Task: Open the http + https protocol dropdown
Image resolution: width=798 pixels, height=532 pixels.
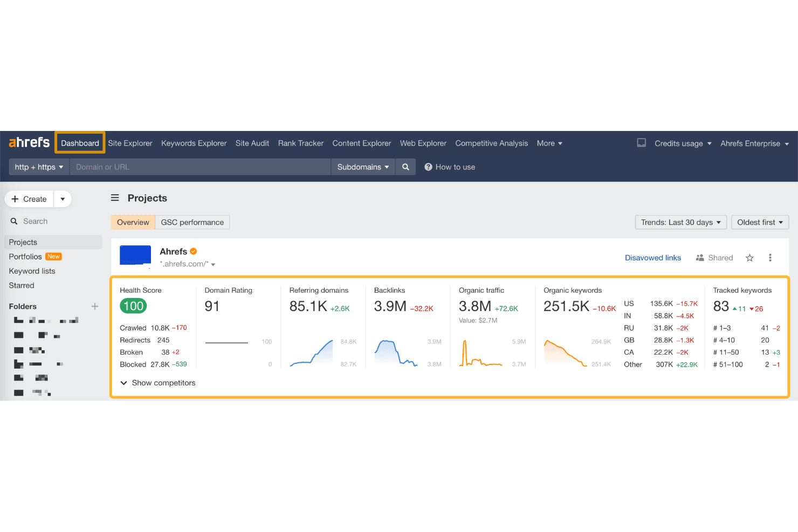Action: click(39, 167)
